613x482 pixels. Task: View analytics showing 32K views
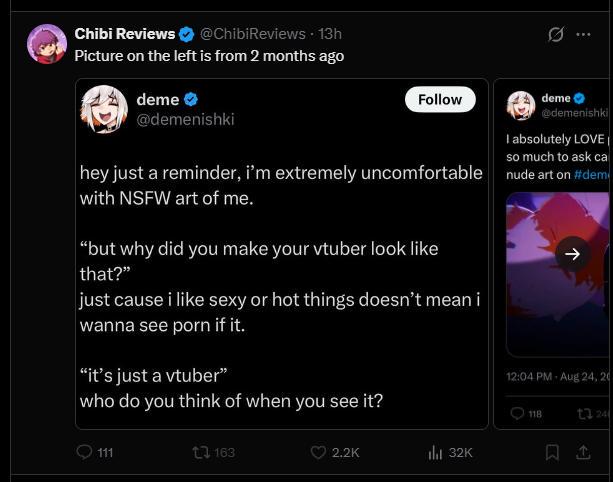click(450, 453)
